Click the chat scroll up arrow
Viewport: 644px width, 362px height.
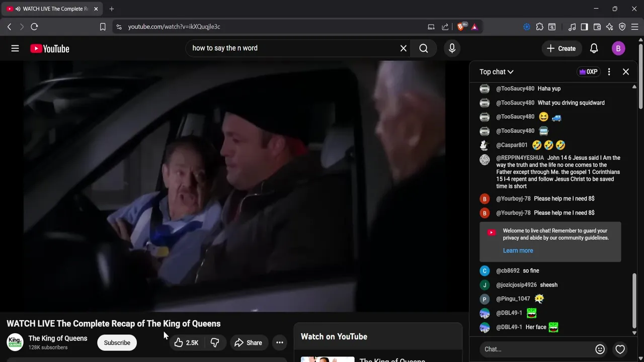(634, 87)
